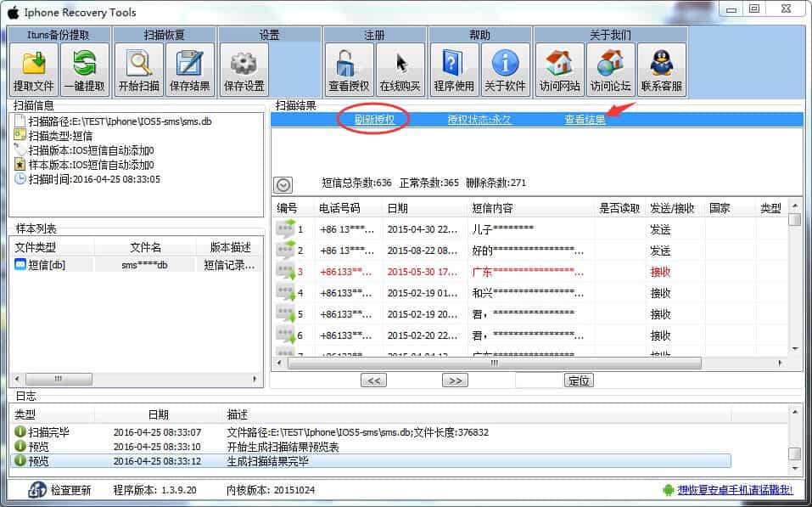
Task: Sort by 短信内容 column header
Action: coord(531,208)
